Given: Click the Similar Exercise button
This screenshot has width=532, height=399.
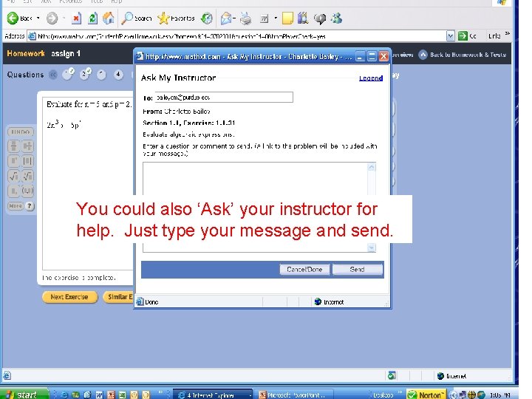Looking at the screenshot, I should (119, 297).
